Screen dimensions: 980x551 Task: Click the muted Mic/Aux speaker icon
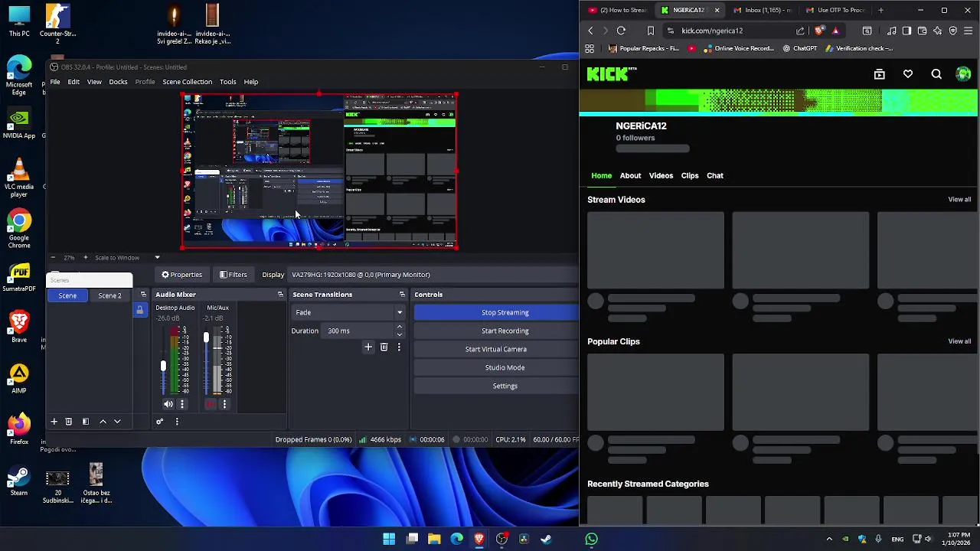coord(211,404)
